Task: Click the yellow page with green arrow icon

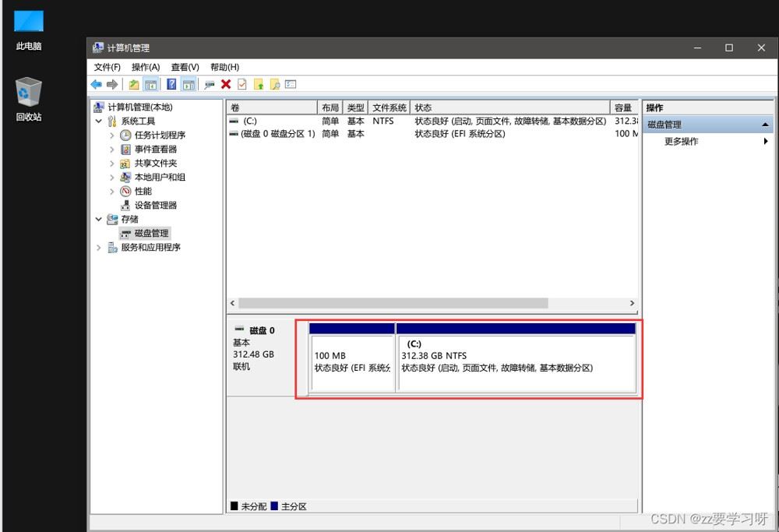Action: [259, 84]
